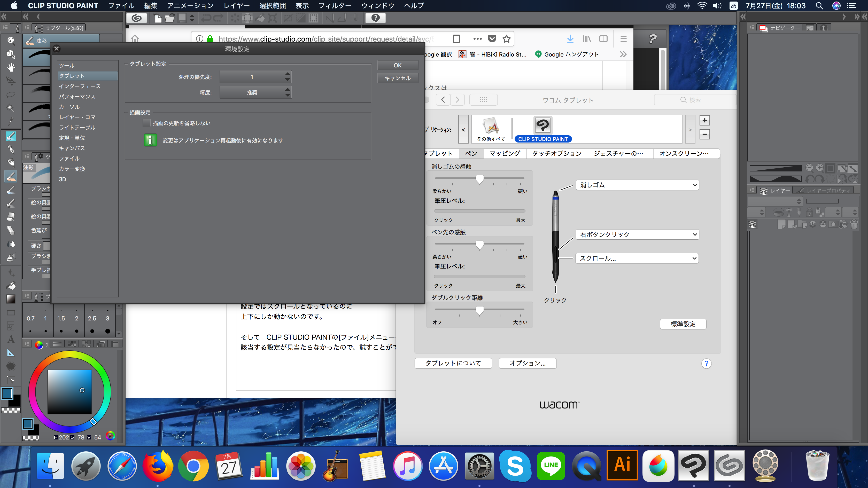Enable '描画の更新を省略しない' checkbox
Image resolution: width=868 pixels, height=488 pixels.
(x=146, y=123)
